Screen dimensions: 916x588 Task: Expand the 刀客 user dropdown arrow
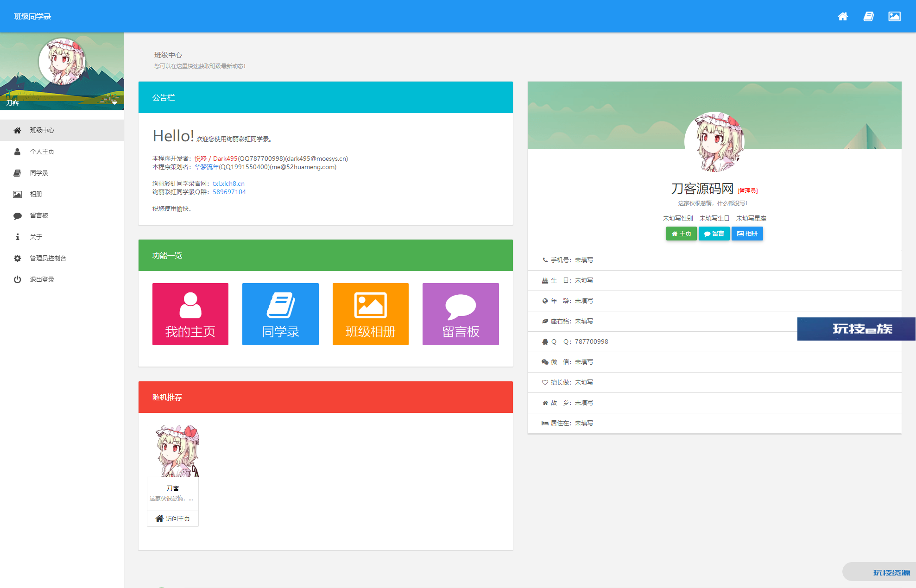pos(114,103)
